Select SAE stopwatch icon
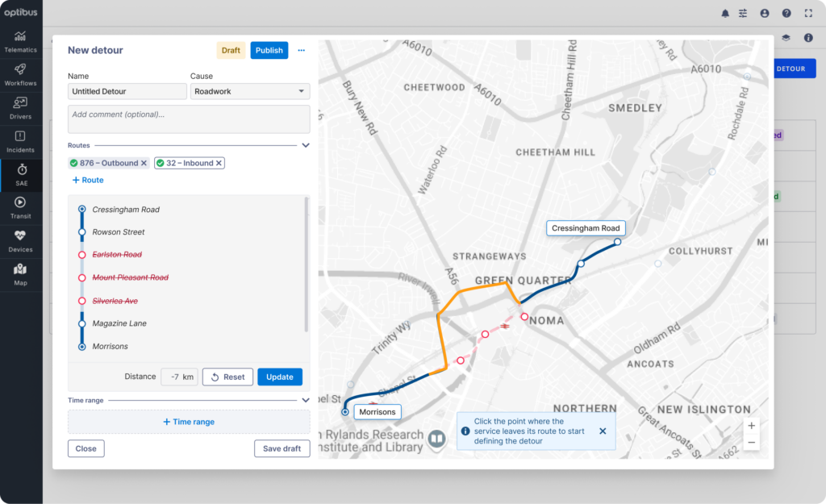826x504 pixels. [22, 169]
